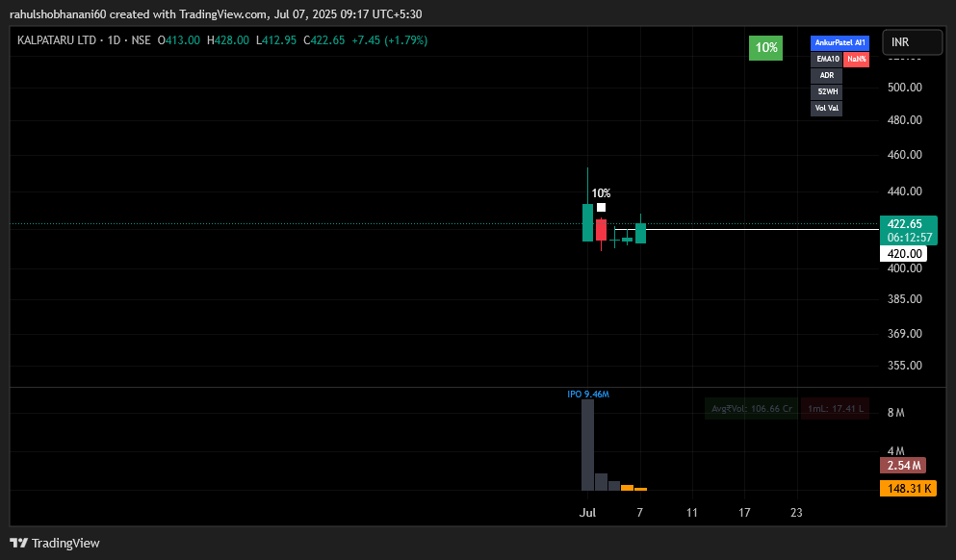Select the AnkurPatel AI1 indicator label
This screenshot has width=956, height=560.
[x=840, y=42]
